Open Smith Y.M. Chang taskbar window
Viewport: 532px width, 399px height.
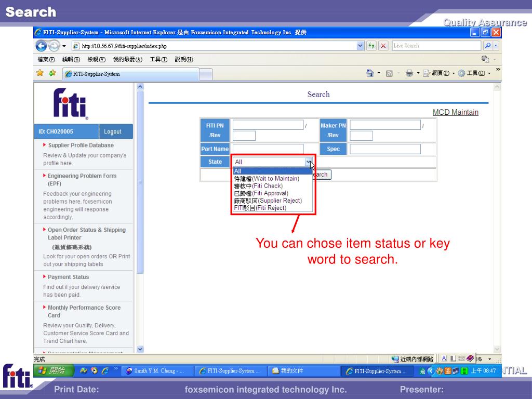pos(157,371)
